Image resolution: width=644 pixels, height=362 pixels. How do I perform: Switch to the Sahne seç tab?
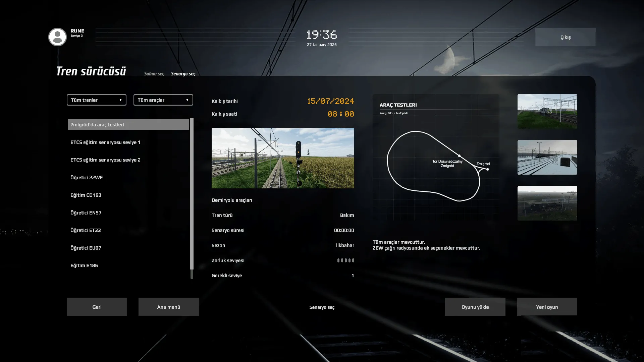pos(154,74)
